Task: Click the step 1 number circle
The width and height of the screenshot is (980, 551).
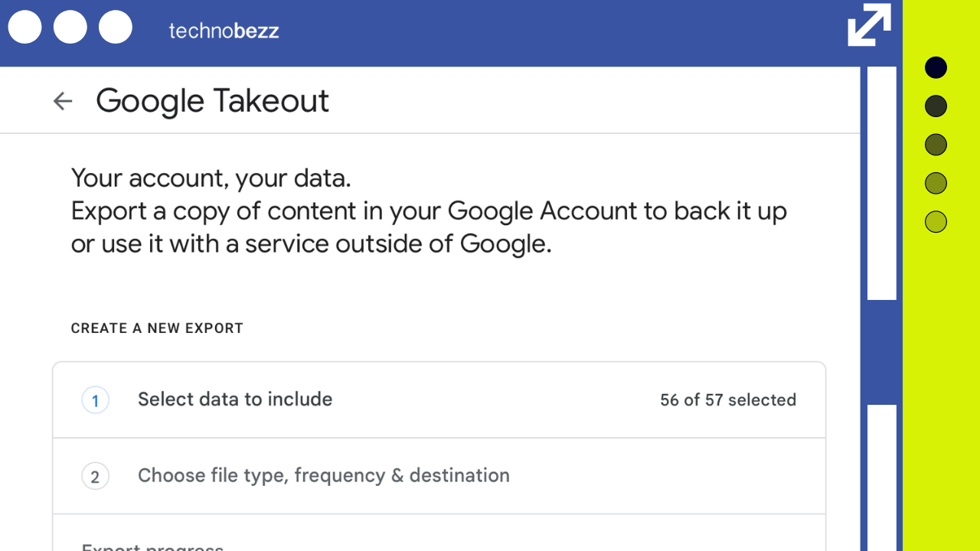Action: [96, 400]
